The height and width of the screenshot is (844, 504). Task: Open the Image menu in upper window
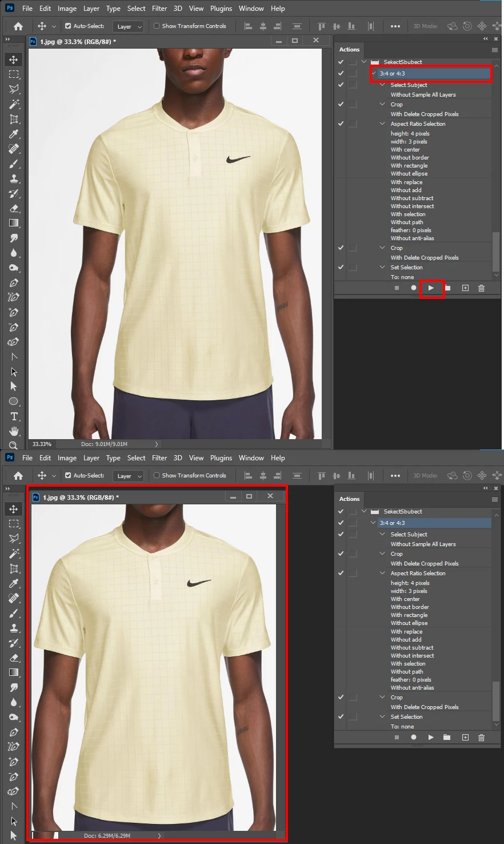67,9
